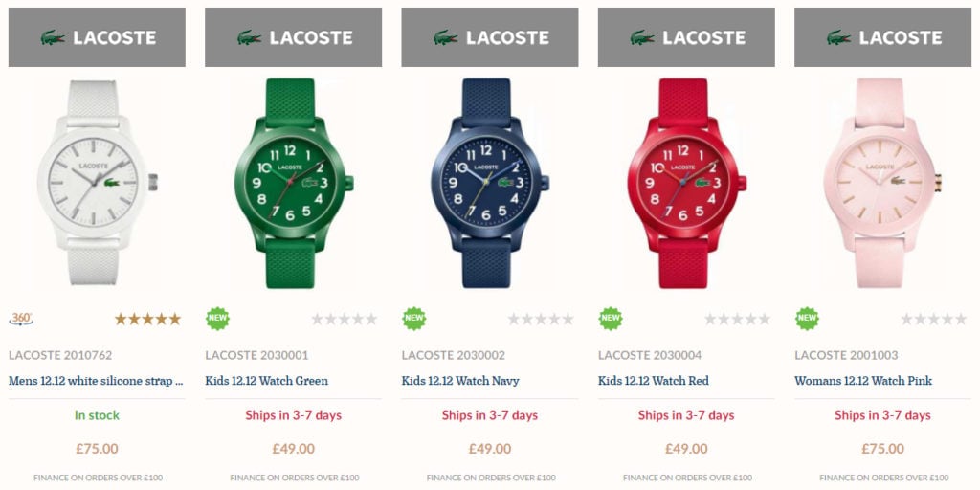Open Mens 12.12 white silicone strap link

click(97, 381)
